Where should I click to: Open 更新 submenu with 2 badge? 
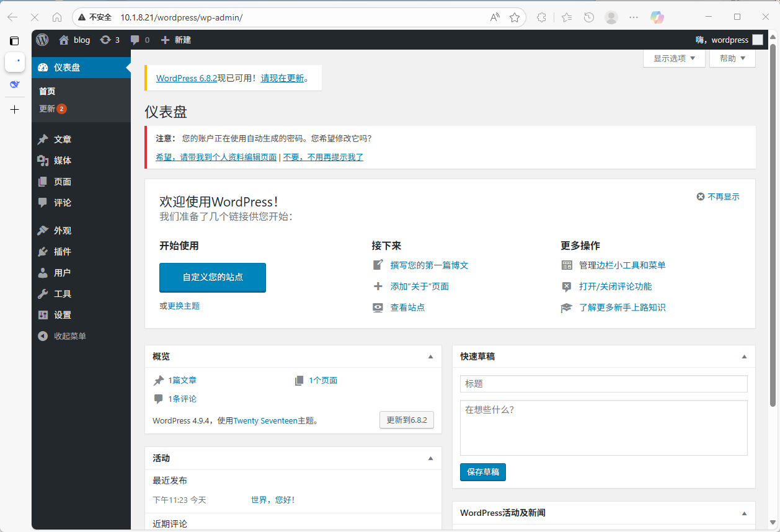[53, 109]
